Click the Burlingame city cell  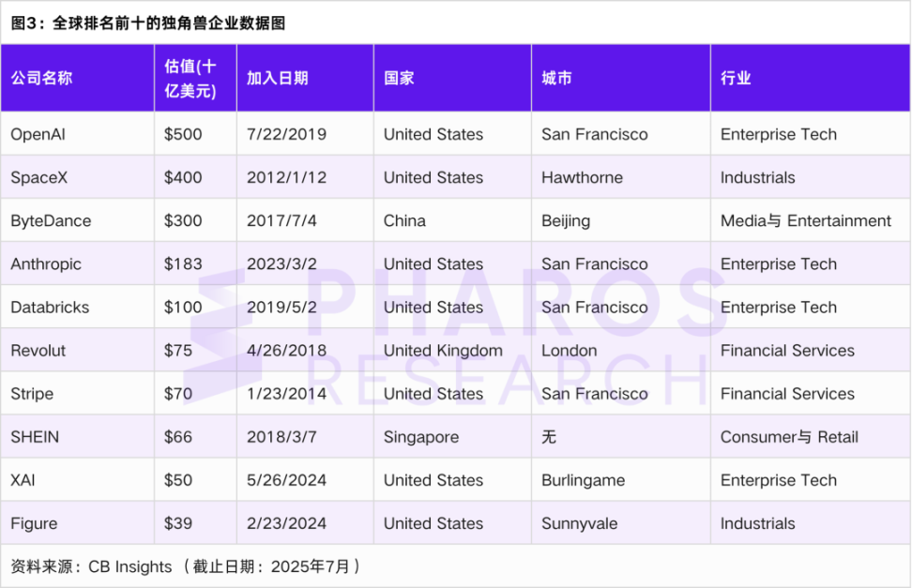coord(583,480)
